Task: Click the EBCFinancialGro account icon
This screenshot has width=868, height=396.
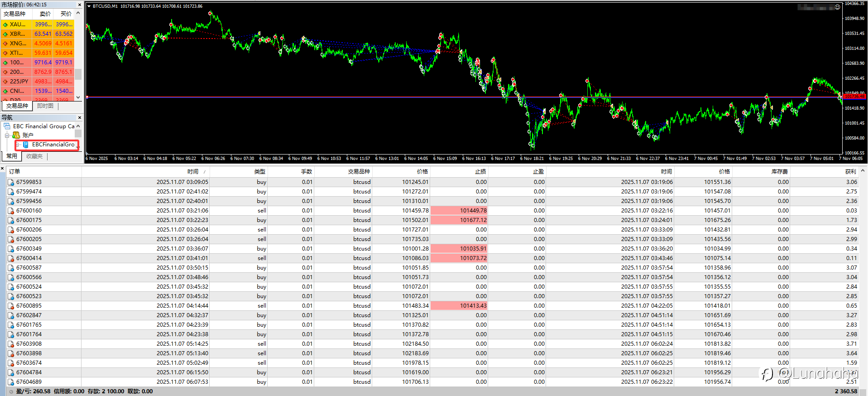Action: point(26,145)
